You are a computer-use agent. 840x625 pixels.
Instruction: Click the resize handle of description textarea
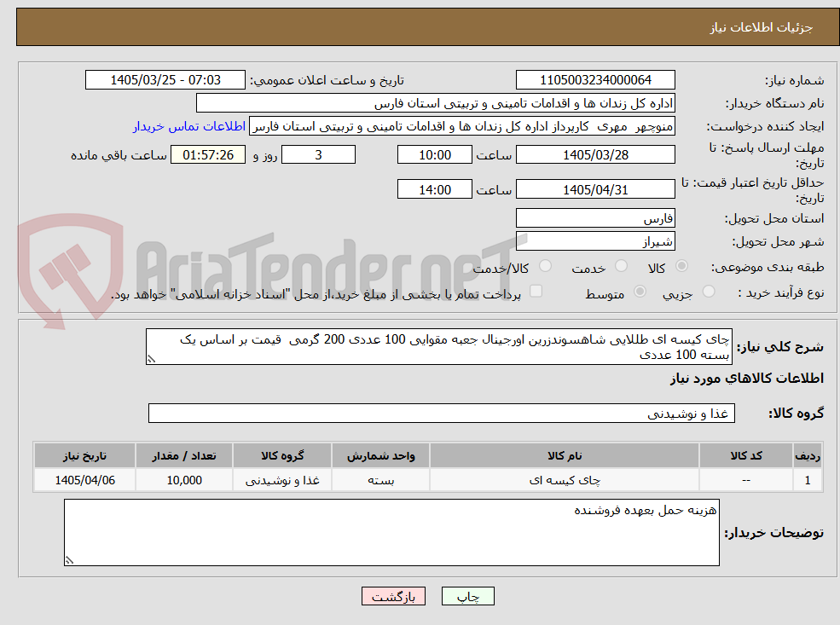tap(151, 359)
